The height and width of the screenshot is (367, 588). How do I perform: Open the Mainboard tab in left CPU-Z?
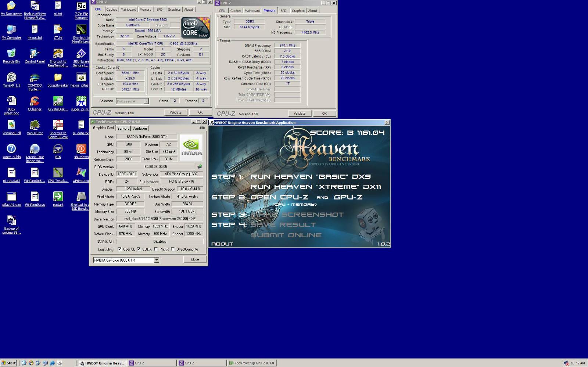tap(128, 10)
